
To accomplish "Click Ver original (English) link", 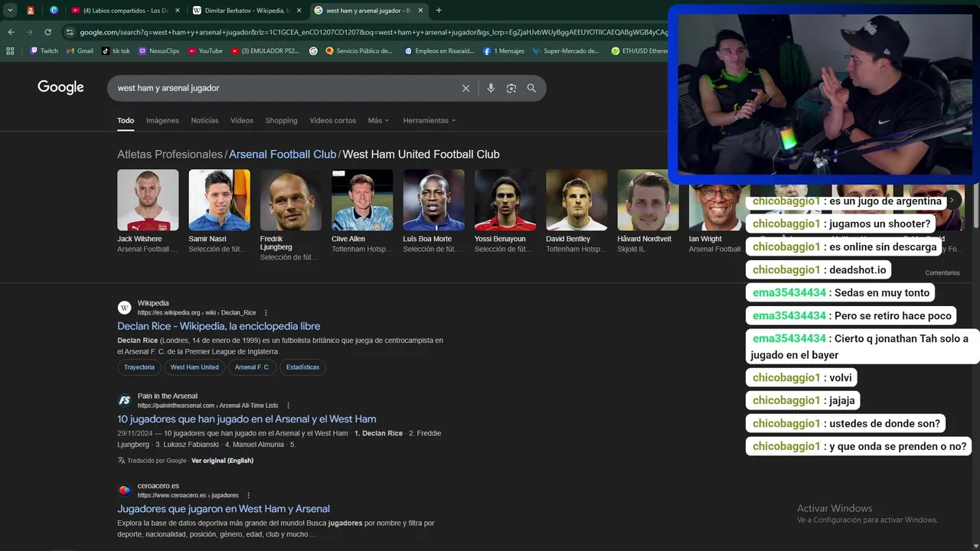I will tap(222, 461).
